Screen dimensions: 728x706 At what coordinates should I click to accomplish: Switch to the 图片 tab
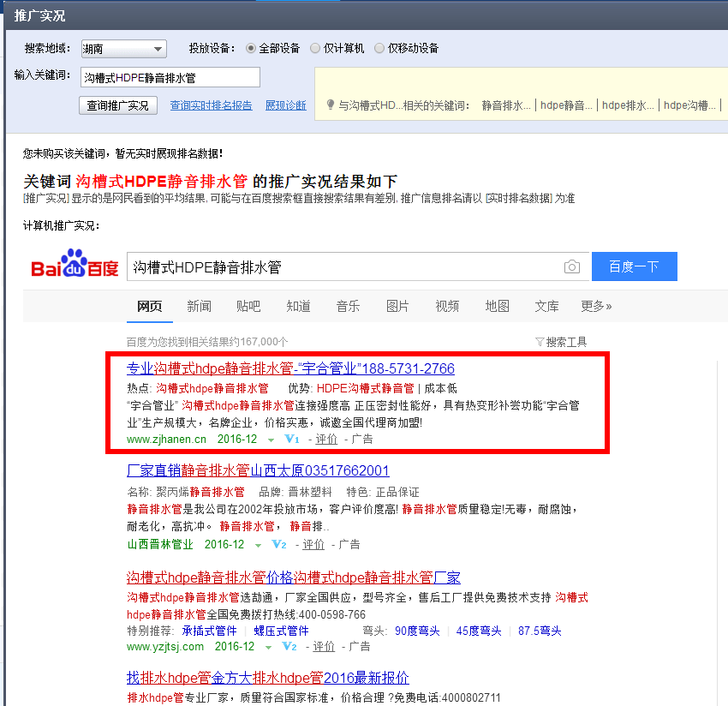pos(398,306)
